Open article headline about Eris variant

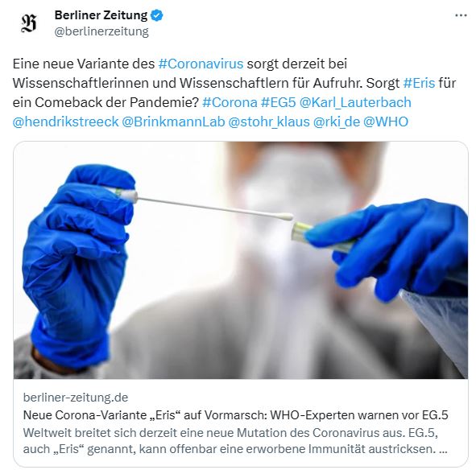tap(235, 415)
